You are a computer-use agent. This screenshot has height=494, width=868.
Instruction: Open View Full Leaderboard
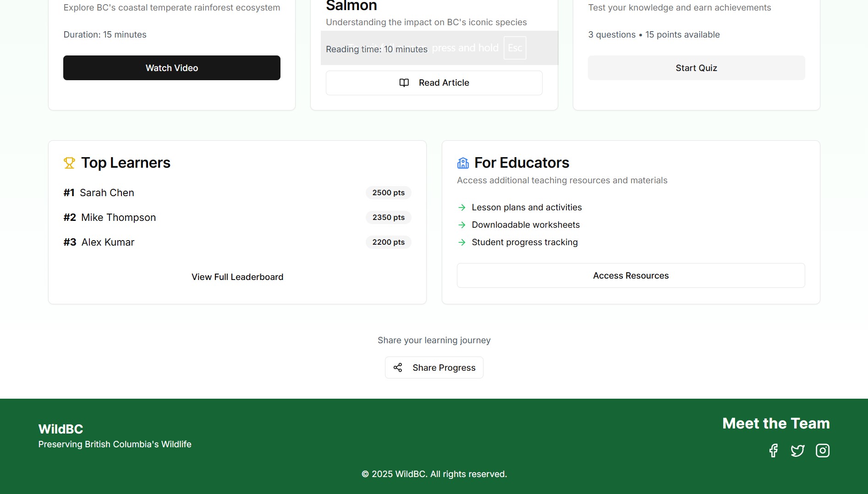point(237,277)
